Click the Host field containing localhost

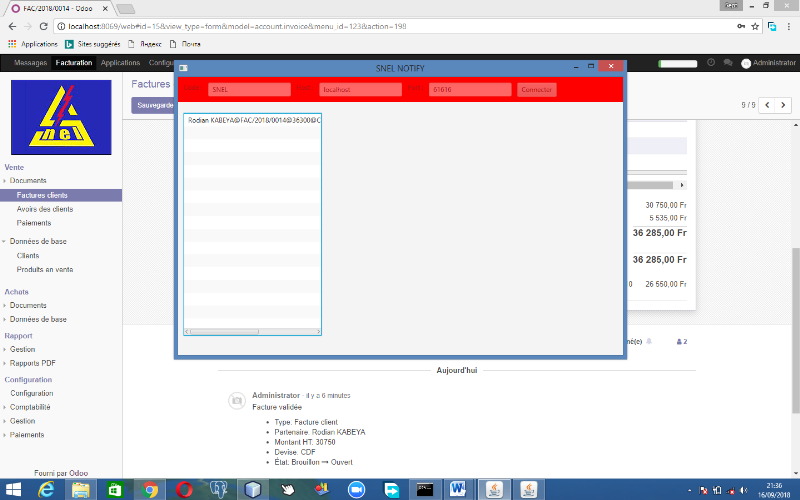(360, 89)
